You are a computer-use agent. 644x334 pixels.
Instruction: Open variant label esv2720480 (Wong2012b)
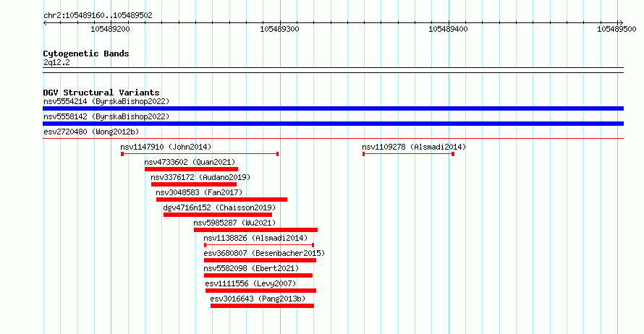pyautogui.click(x=91, y=132)
